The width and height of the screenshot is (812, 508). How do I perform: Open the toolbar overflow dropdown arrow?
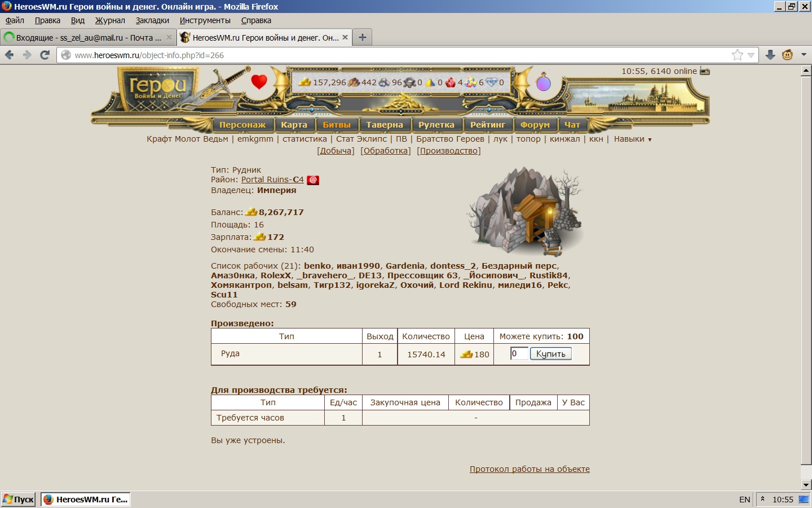pyautogui.click(x=804, y=55)
